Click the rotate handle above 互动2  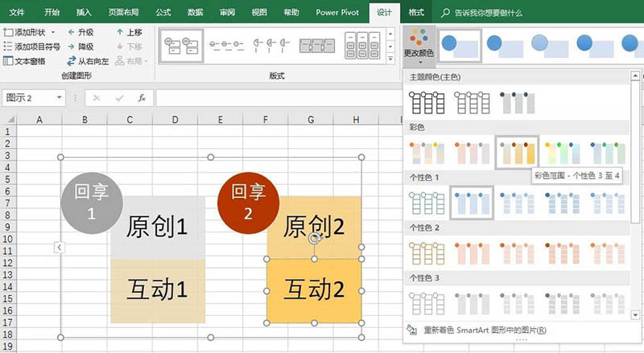[315, 239]
